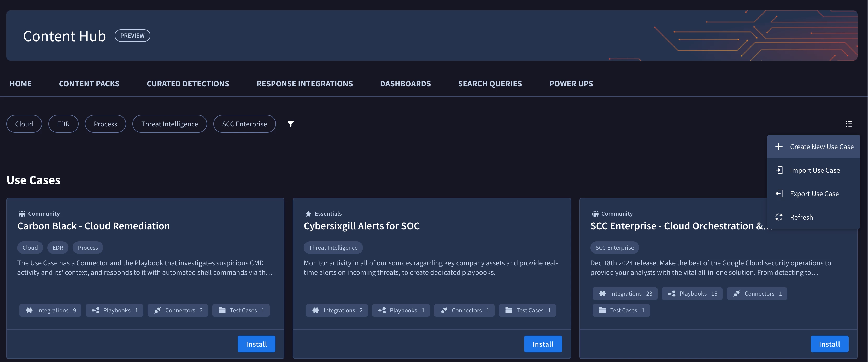Click Community icon on SCC Enterprise card
Image resolution: width=868 pixels, height=362 pixels.
(595, 214)
